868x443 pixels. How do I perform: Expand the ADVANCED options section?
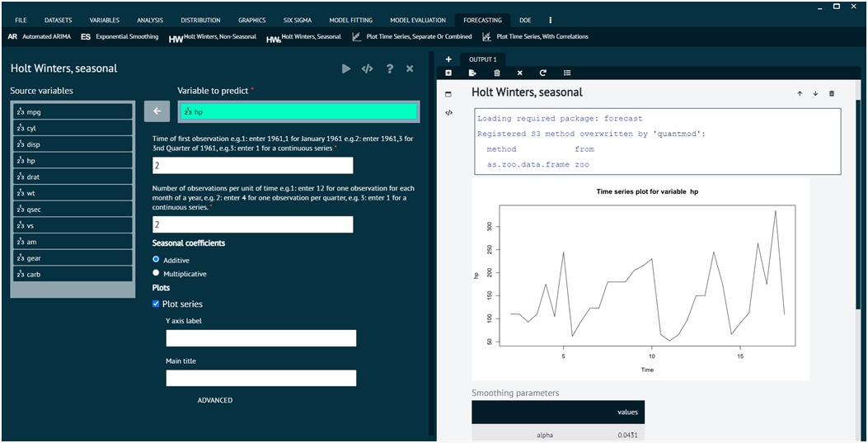pyautogui.click(x=214, y=400)
